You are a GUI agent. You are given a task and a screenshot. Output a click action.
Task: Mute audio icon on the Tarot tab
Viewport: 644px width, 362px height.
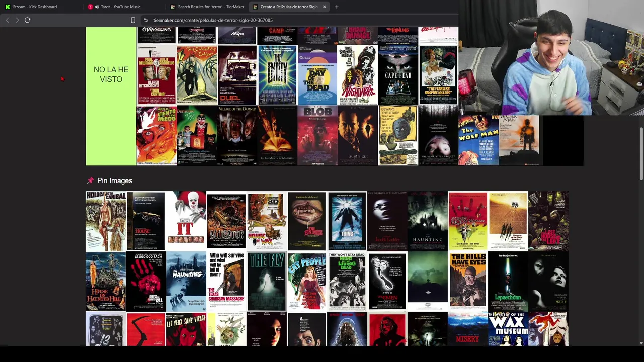(97, 7)
